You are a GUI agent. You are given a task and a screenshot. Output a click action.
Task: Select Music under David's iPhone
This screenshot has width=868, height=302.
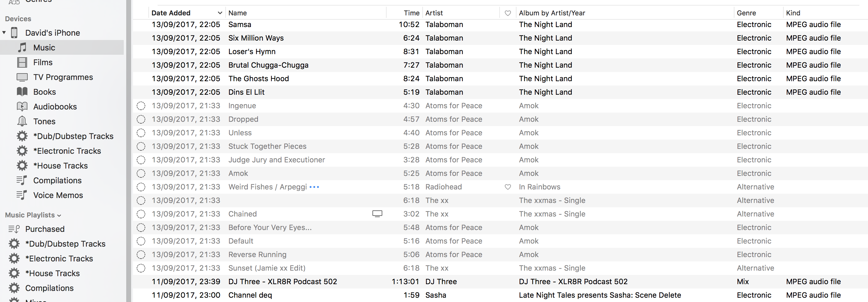click(44, 47)
